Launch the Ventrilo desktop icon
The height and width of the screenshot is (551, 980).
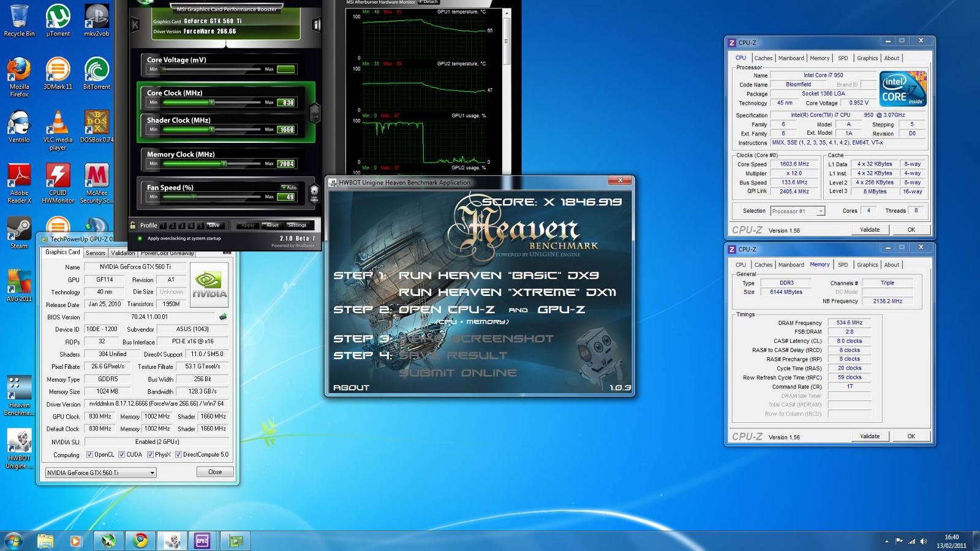(x=19, y=127)
